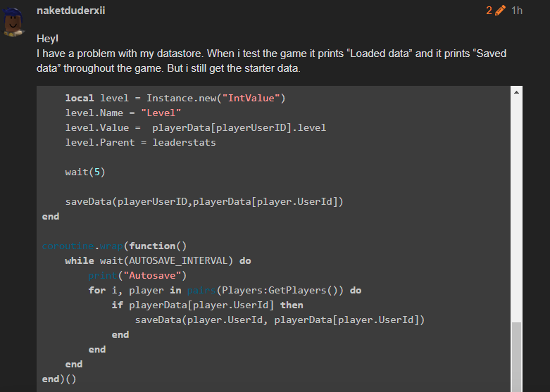Click the code block scrollbar thumb
The image size is (550, 392).
(x=517, y=356)
